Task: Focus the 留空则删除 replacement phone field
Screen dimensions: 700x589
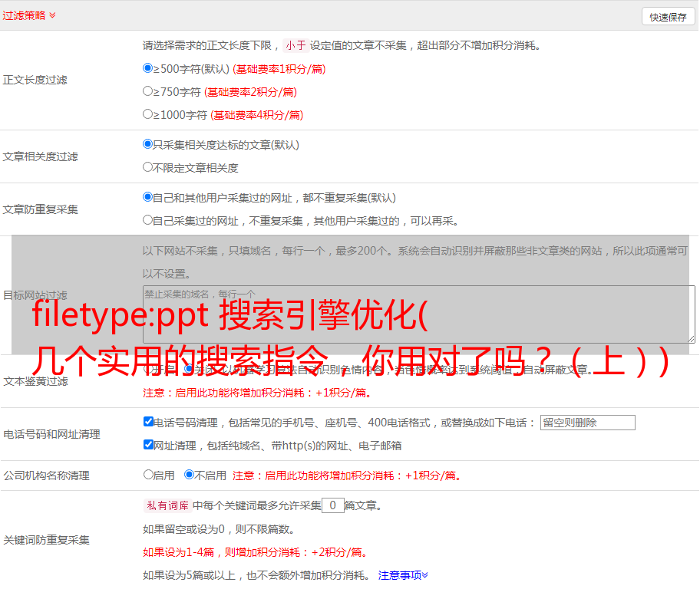Action: pyautogui.click(x=587, y=423)
